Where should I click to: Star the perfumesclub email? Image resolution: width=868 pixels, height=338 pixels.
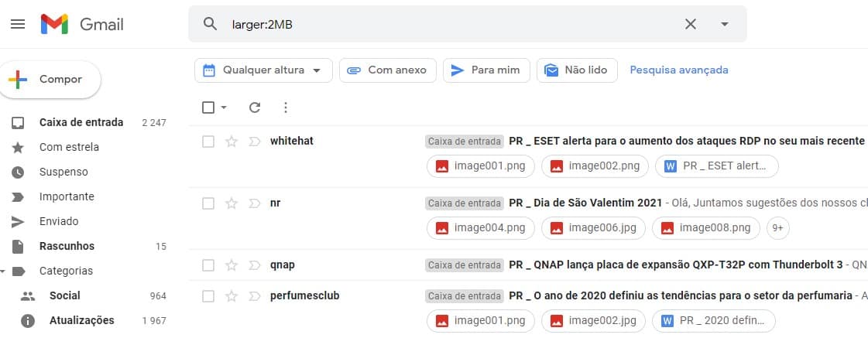coord(232,296)
